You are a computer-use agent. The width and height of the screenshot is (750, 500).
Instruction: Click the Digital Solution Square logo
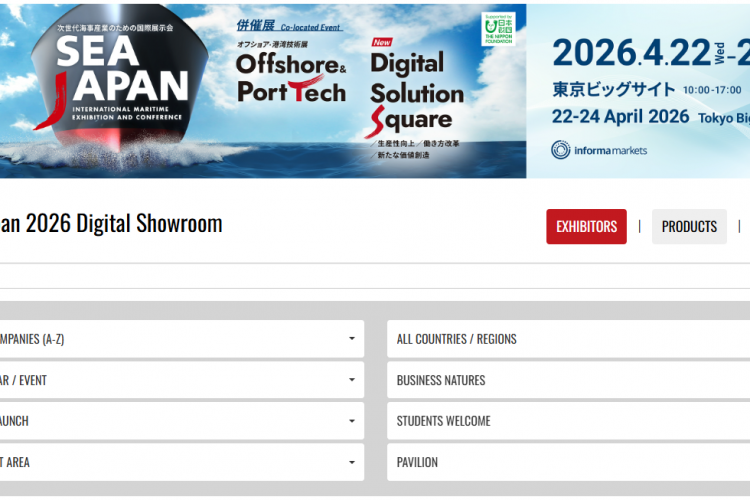(416, 94)
